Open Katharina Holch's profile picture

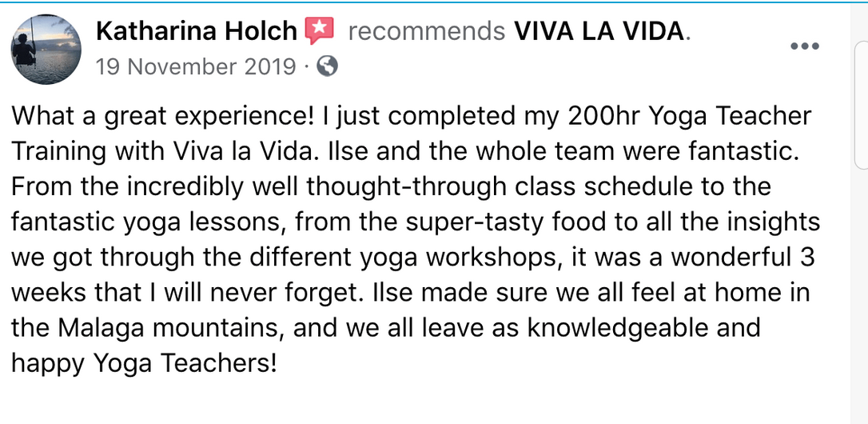46,50
